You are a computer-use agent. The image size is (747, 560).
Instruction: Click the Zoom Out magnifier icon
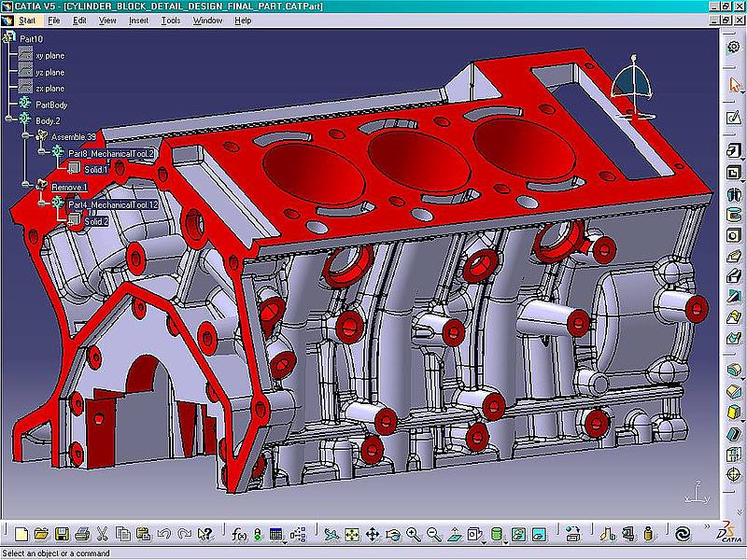coord(434,535)
